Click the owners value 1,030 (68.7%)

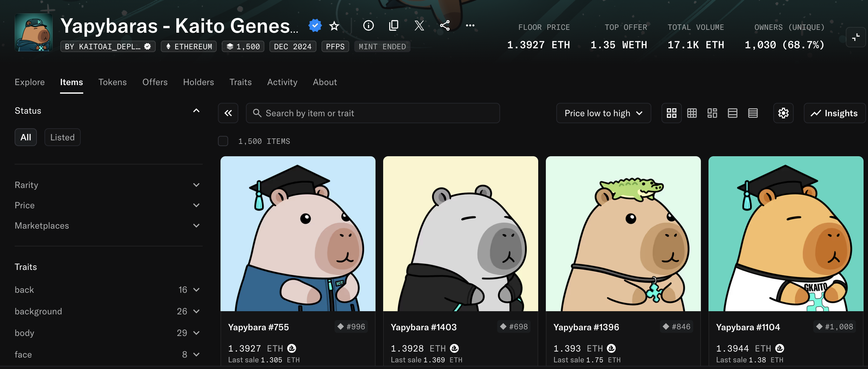point(784,45)
